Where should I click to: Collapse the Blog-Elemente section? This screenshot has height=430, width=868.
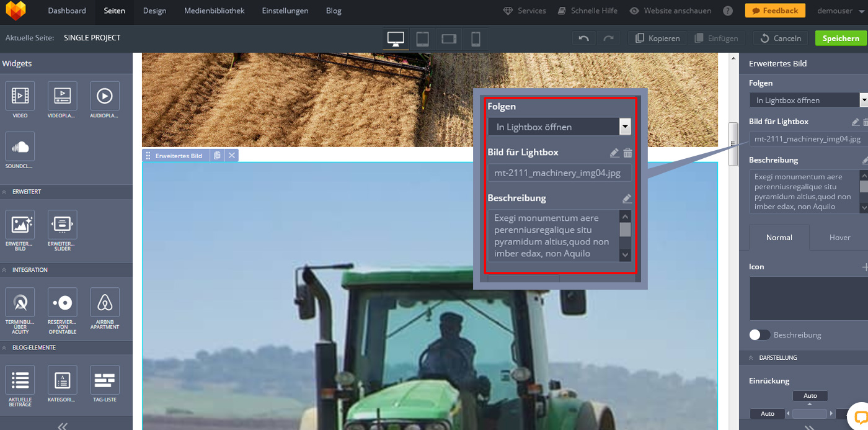point(5,347)
